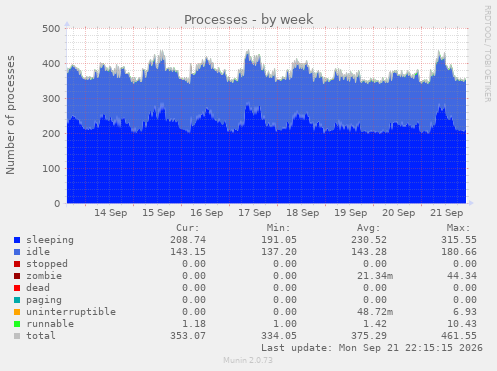Click the zombie legend color swatch
This screenshot has width=497, height=371.
coord(17,276)
